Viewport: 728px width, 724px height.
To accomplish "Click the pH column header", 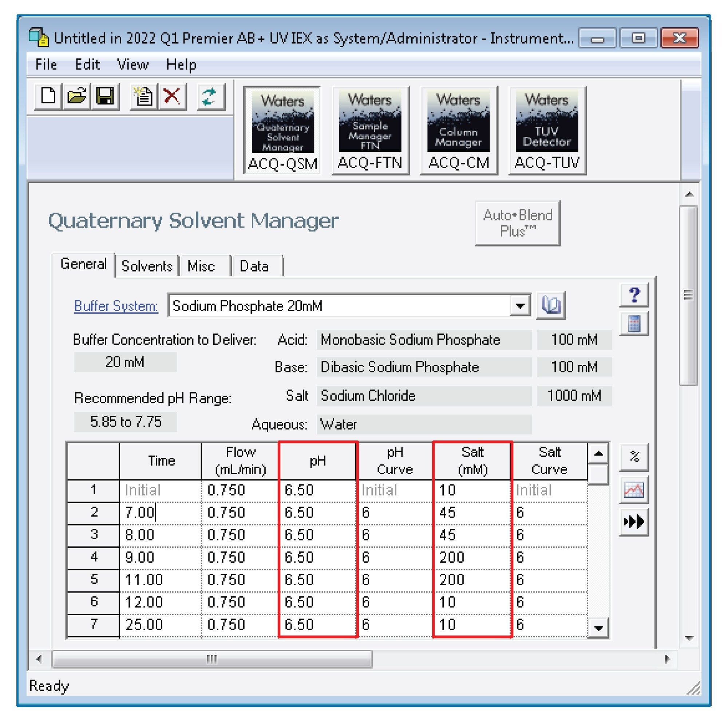I will click(317, 461).
